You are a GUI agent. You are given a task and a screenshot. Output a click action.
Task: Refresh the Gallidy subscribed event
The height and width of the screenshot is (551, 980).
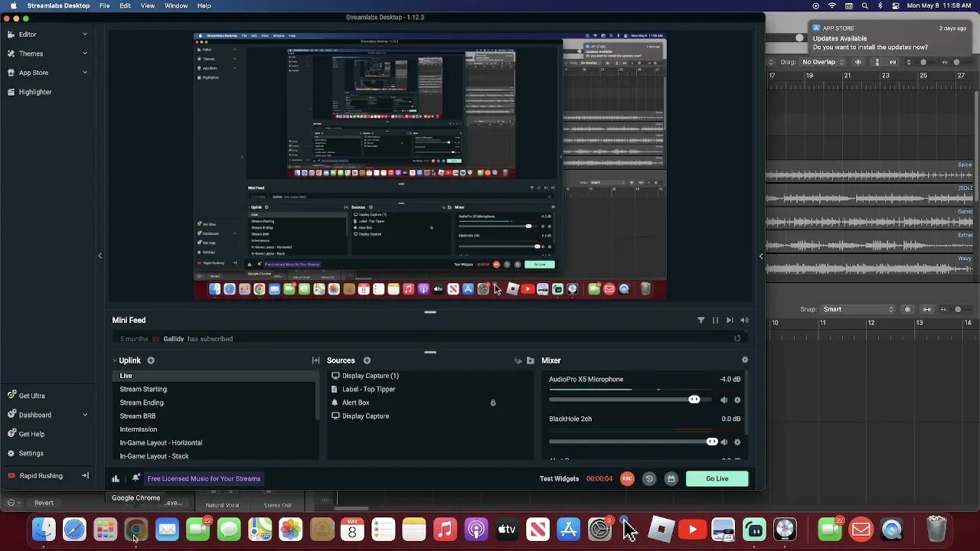point(737,338)
